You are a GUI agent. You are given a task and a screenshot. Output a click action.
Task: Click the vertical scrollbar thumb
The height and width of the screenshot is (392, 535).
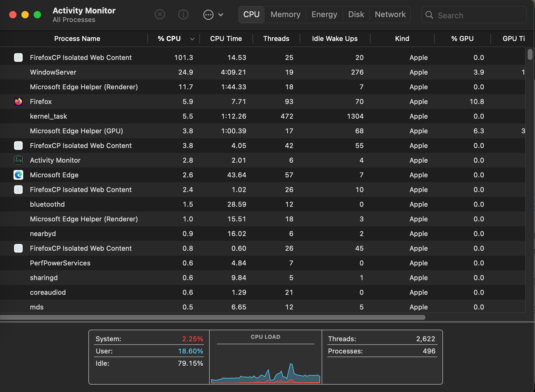point(530,54)
